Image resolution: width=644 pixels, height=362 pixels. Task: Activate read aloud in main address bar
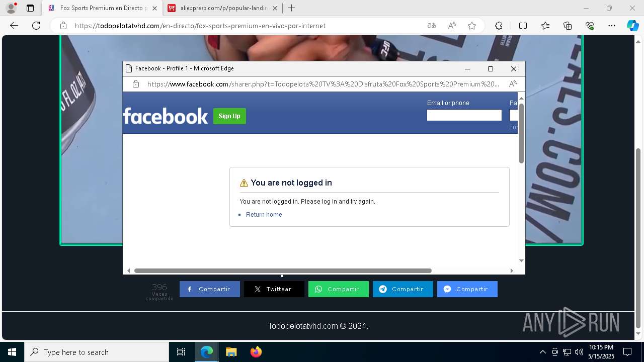point(452,26)
